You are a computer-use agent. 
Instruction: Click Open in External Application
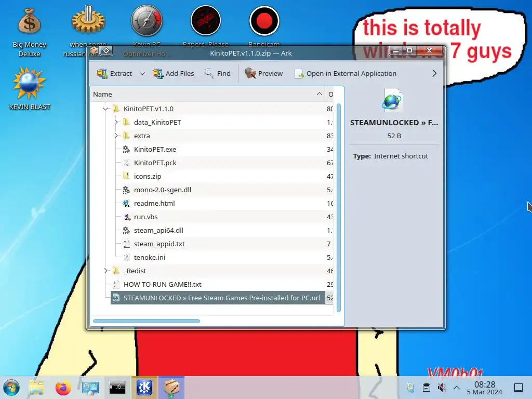[x=345, y=73]
